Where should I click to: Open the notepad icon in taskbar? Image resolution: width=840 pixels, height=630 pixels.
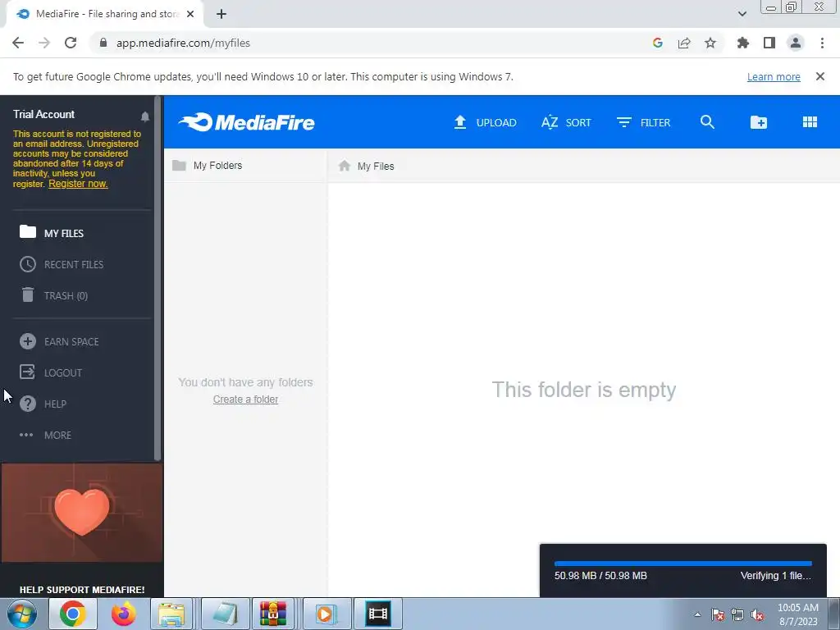pyautogui.click(x=225, y=614)
